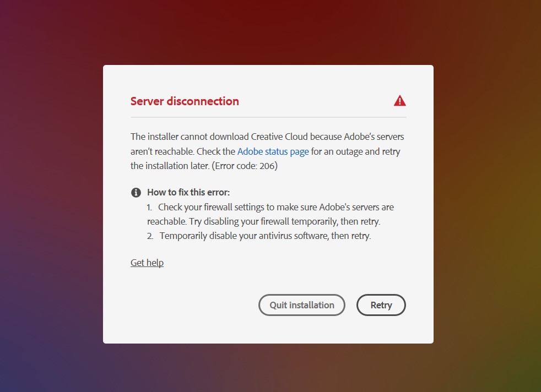
Task: Click the info circle icon
Action: coord(136,192)
